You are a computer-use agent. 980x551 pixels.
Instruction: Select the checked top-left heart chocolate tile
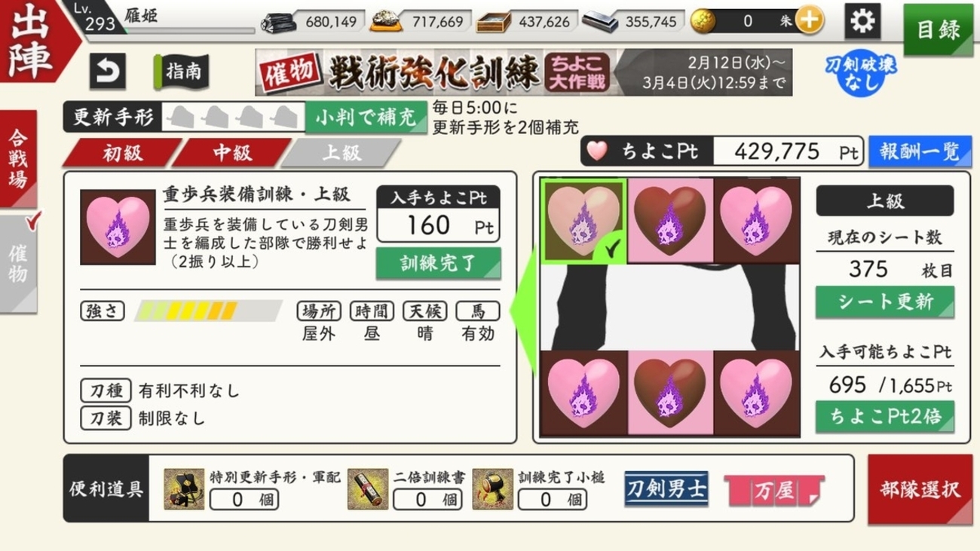[583, 222]
